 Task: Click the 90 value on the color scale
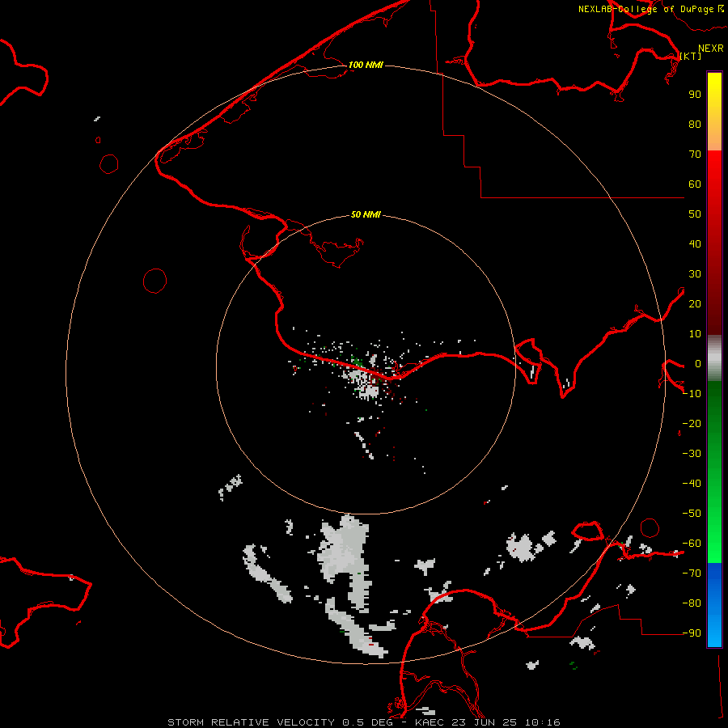695,95
